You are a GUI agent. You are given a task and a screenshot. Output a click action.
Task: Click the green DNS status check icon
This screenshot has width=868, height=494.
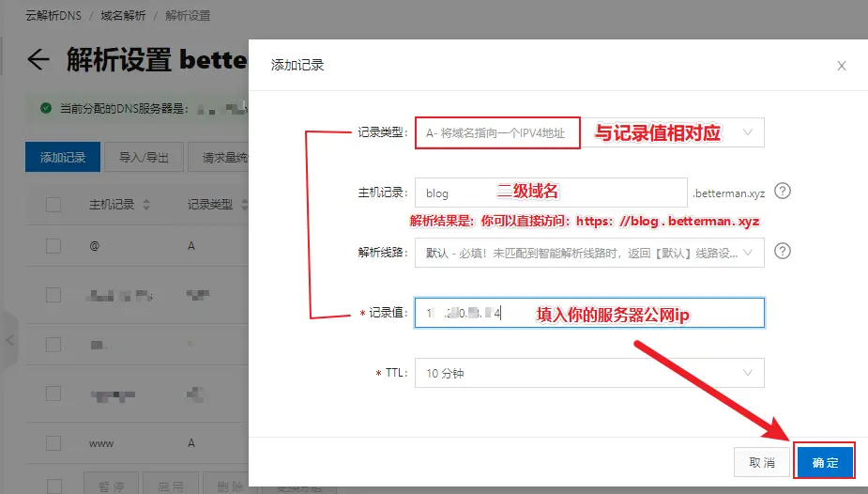click(46, 108)
